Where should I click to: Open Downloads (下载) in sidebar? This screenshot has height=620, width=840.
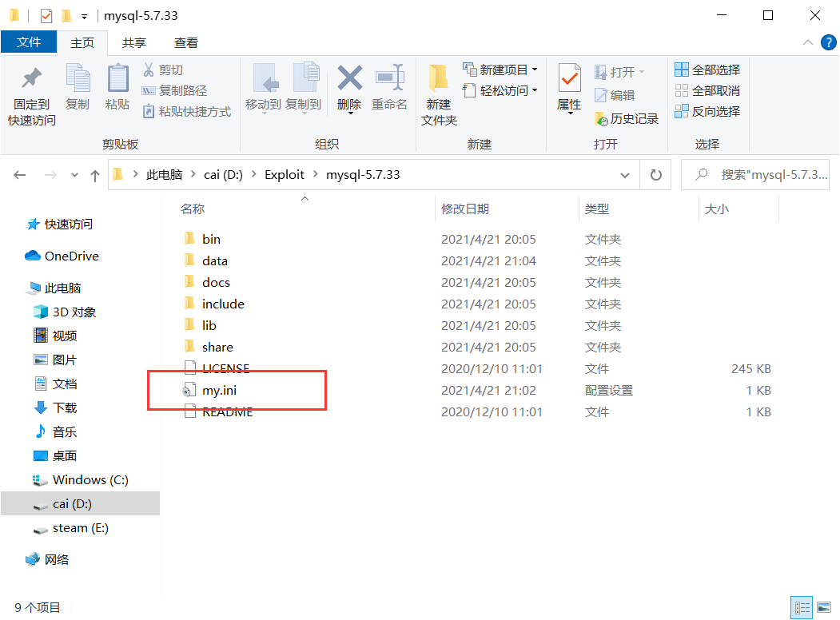click(56, 407)
